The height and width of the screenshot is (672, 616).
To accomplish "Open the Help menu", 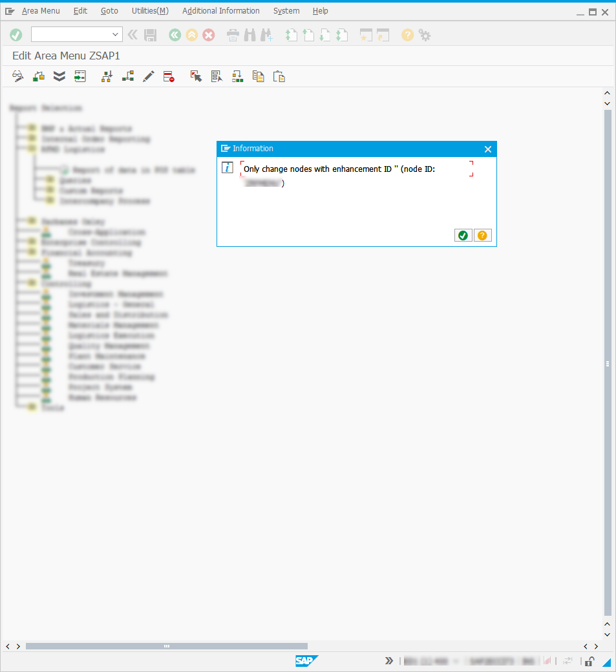I will [x=320, y=11].
